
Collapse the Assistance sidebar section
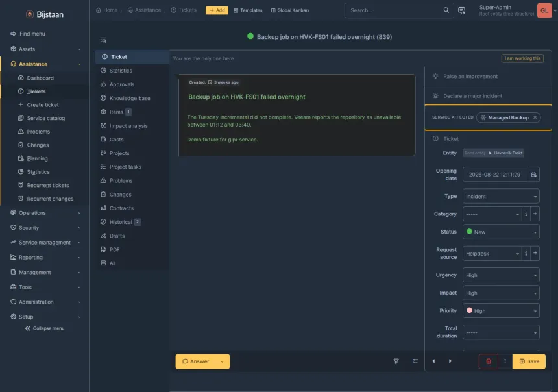tap(45, 64)
